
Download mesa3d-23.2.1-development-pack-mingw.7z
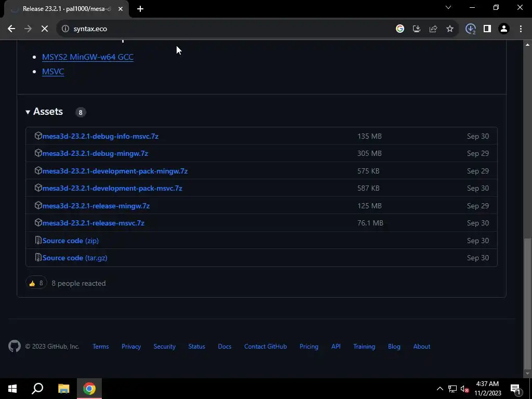coord(115,171)
